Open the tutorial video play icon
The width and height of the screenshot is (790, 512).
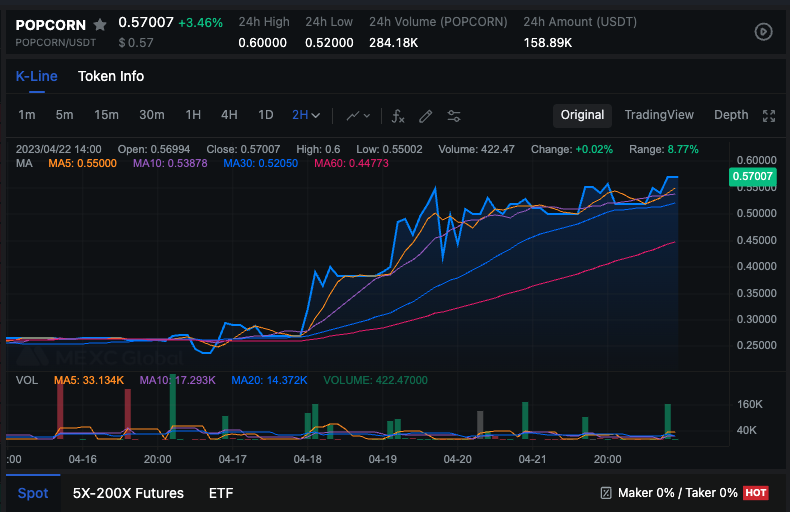763,32
